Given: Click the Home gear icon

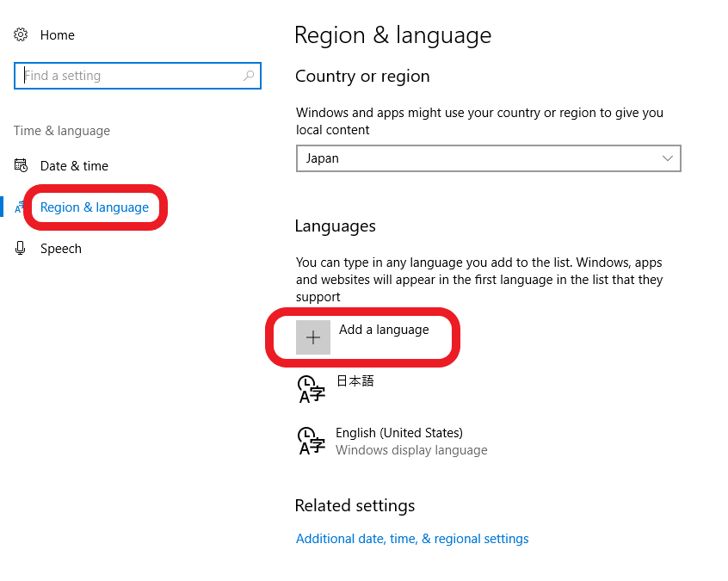Looking at the screenshot, I should tap(21, 34).
